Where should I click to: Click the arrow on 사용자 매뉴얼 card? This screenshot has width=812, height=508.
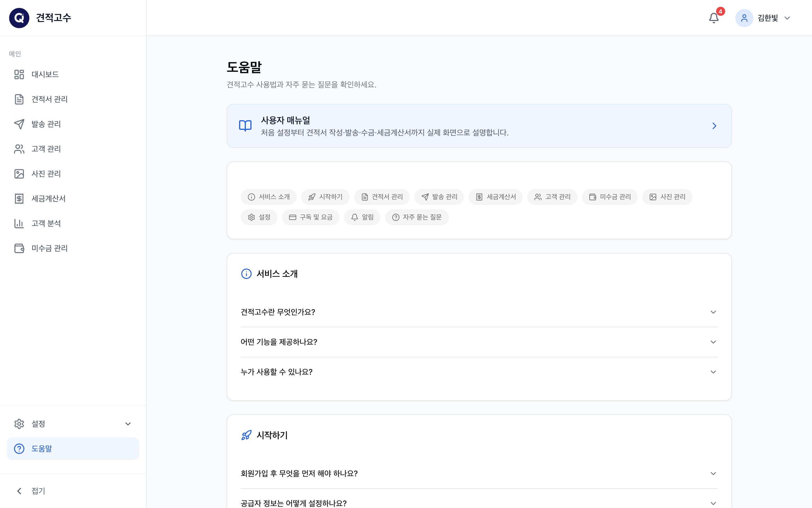pyautogui.click(x=714, y=126)
